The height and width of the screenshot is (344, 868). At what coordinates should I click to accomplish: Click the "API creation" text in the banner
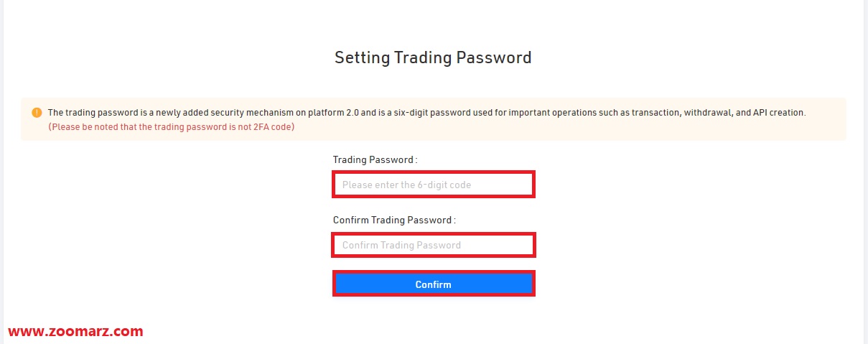779,113
